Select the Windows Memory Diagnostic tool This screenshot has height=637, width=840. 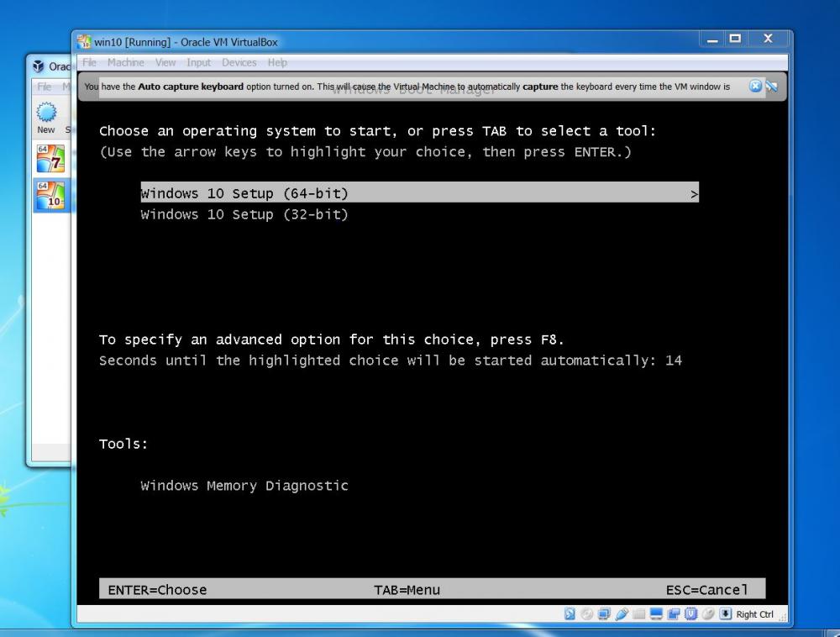click(244, 486)
